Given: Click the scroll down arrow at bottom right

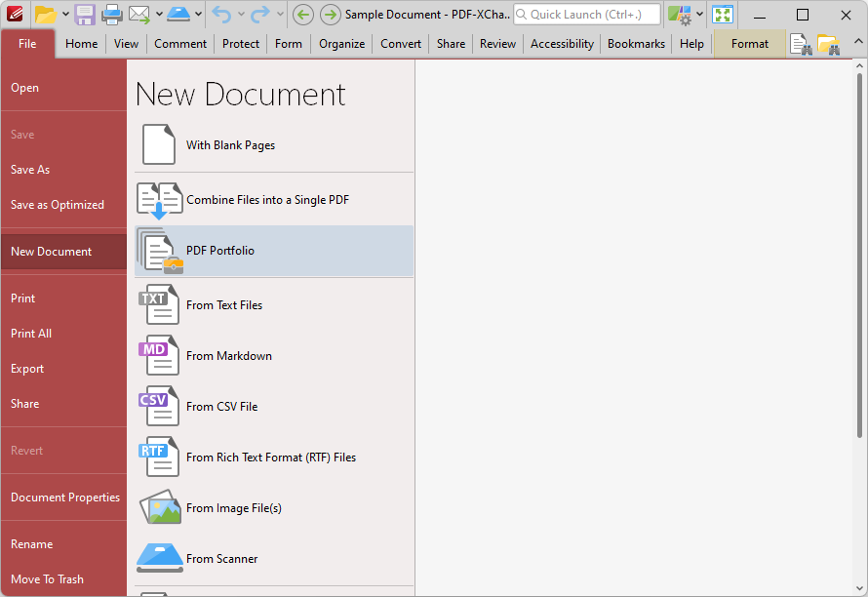Looking at the screenshot, I should click(859, 588).
